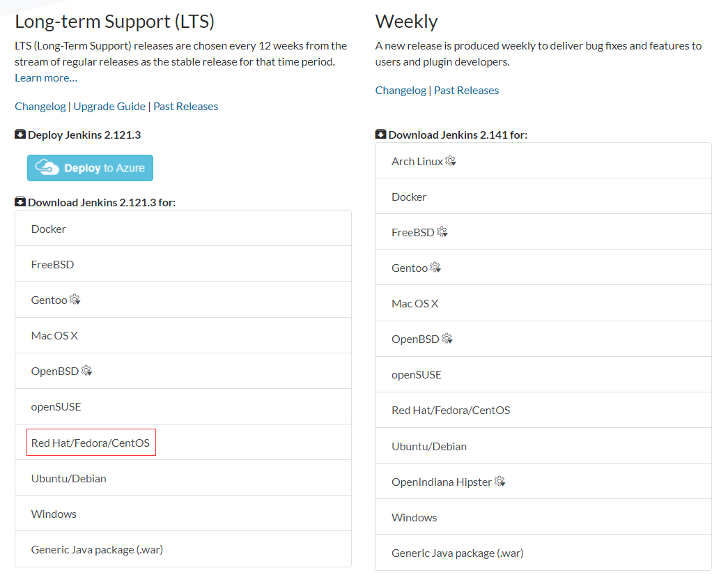Select FreeBSD in the LTS download list

(x=183, y=264)
